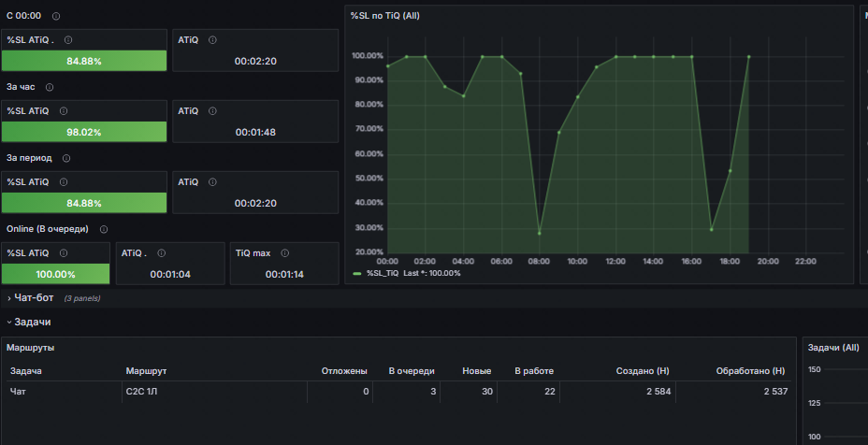Image resolution: width=868 pixels, height=445 pixels.
Task: Click the 08:00 data point on chart
Action: pos(539,233)
